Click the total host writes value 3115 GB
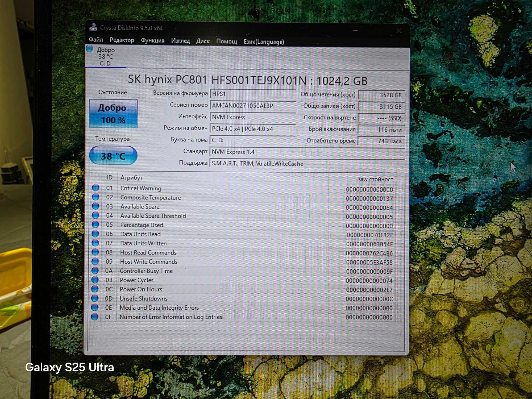The width and height of the screenshot is (532, 399). [x=381, y=106]
